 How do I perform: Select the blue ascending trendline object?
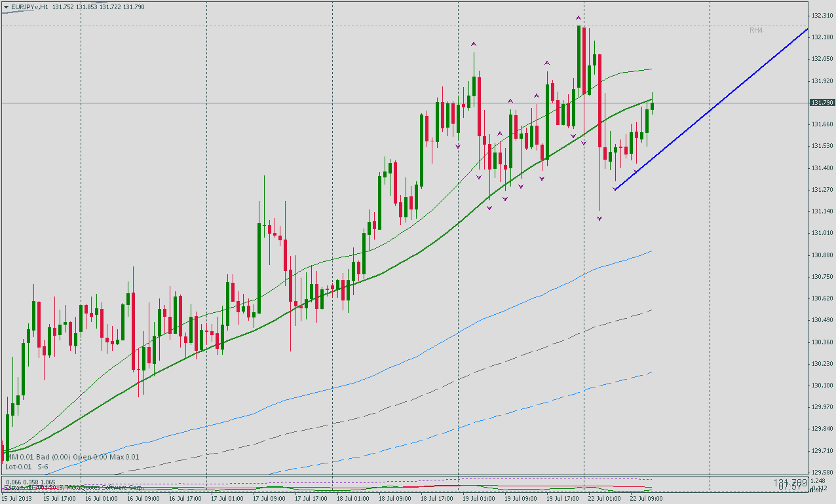pyautogui.click(x=711, y=110)
